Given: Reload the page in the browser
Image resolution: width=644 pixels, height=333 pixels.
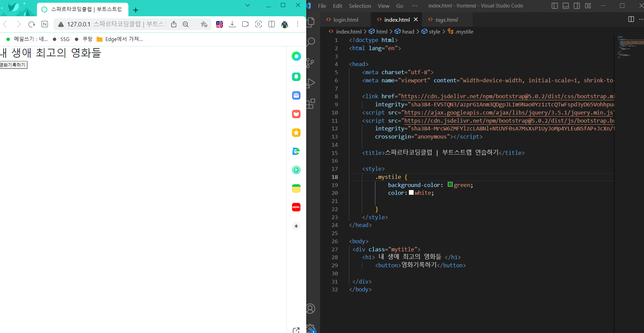Looking at the screenshot, I should (x=32, y=24).
